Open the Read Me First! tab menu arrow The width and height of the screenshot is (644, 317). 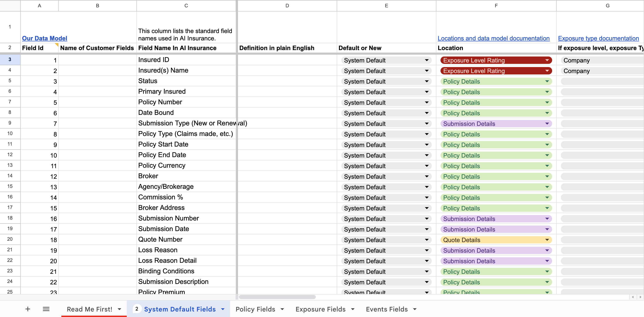119,309
